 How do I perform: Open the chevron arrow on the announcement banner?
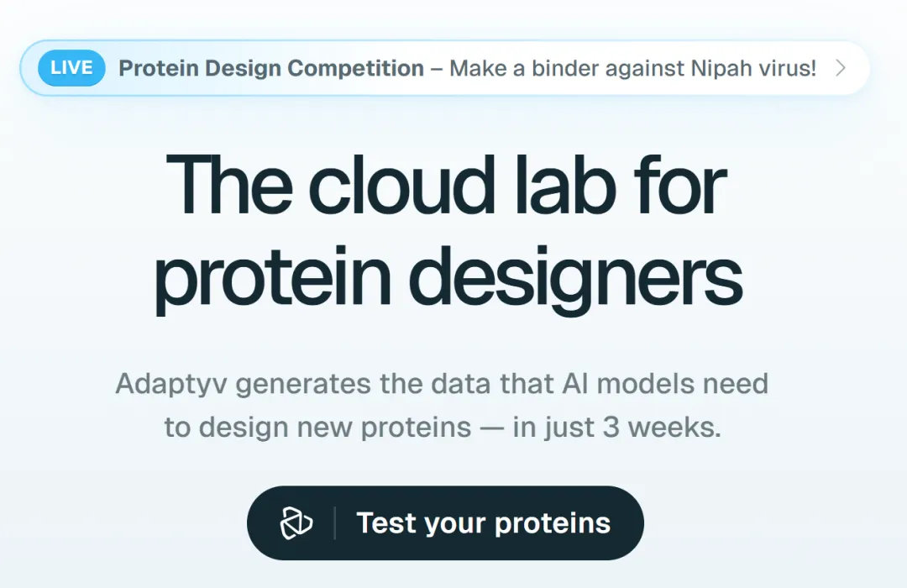(841, 68)
